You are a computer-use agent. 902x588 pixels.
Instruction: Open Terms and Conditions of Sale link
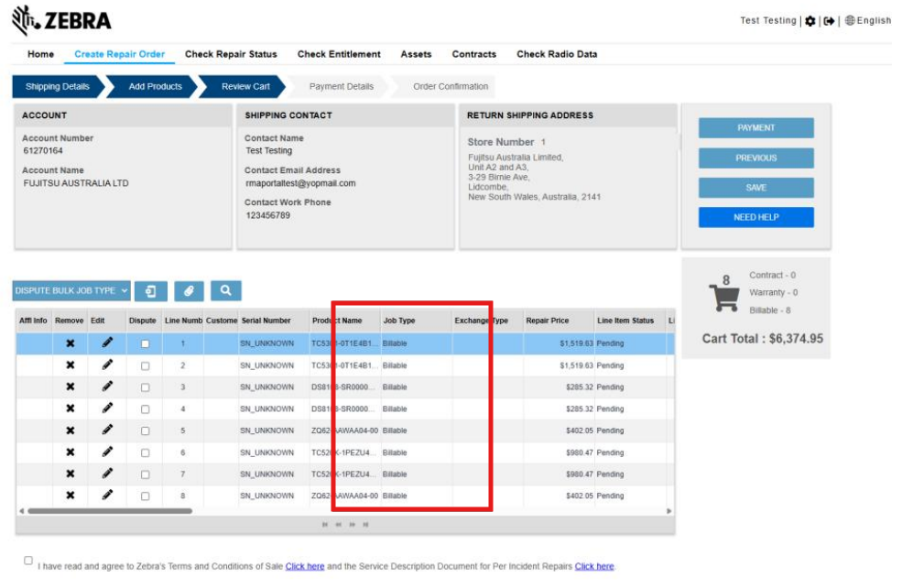(305, 566)
